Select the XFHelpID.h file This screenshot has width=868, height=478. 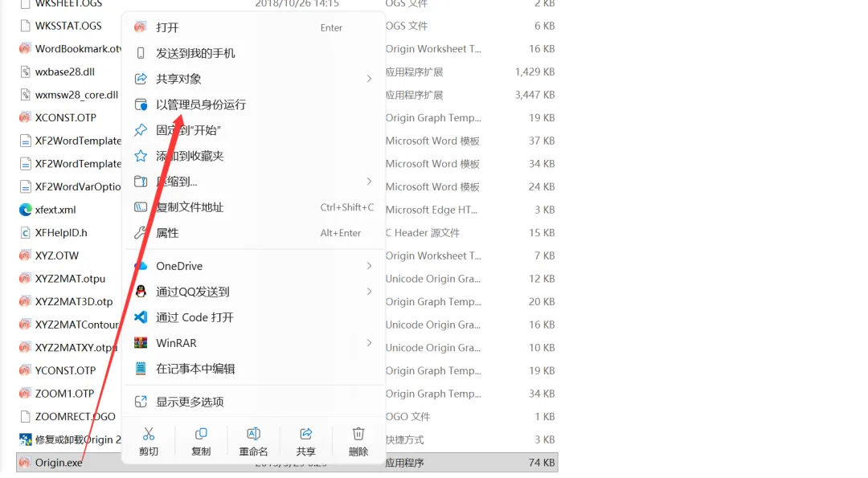61,233
